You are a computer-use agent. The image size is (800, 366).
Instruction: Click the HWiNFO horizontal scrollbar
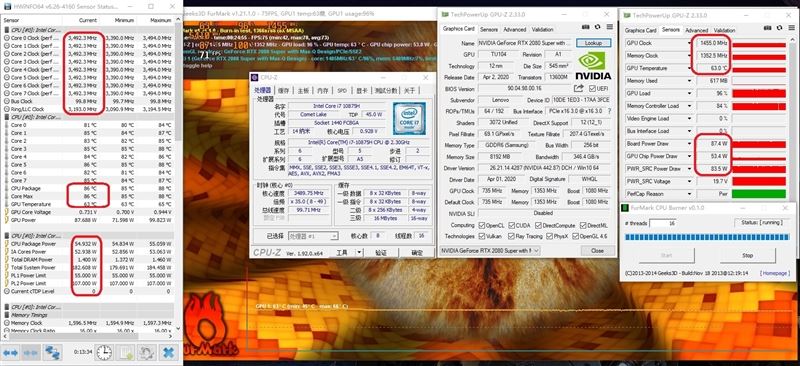[88, 336]
